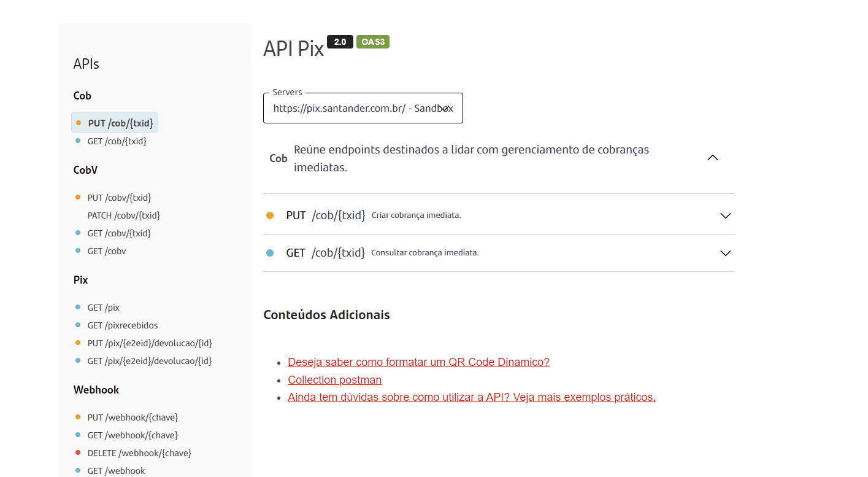This screenshot has width=868, height=477.
Task: Click the 2.0 version badge
Action: (340, 42)
